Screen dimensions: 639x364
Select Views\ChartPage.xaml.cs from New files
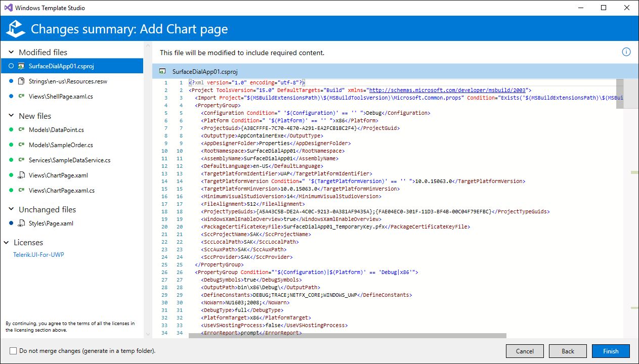tap(61, 190)
